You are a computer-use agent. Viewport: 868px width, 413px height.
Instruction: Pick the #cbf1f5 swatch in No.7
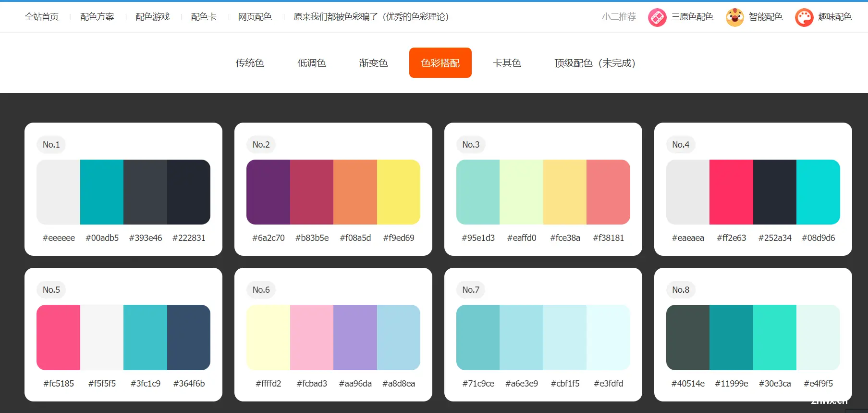pyautogui.click(x=565, y=338)
